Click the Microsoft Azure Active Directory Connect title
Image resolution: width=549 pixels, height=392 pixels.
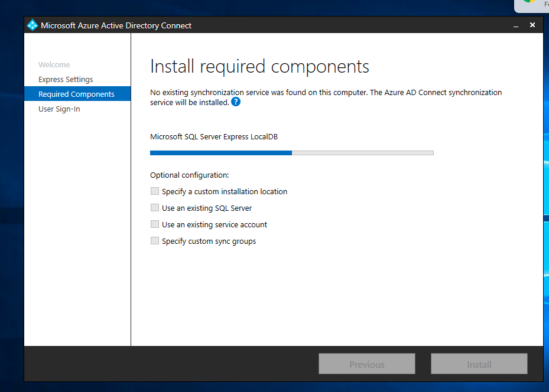[116, 25]
